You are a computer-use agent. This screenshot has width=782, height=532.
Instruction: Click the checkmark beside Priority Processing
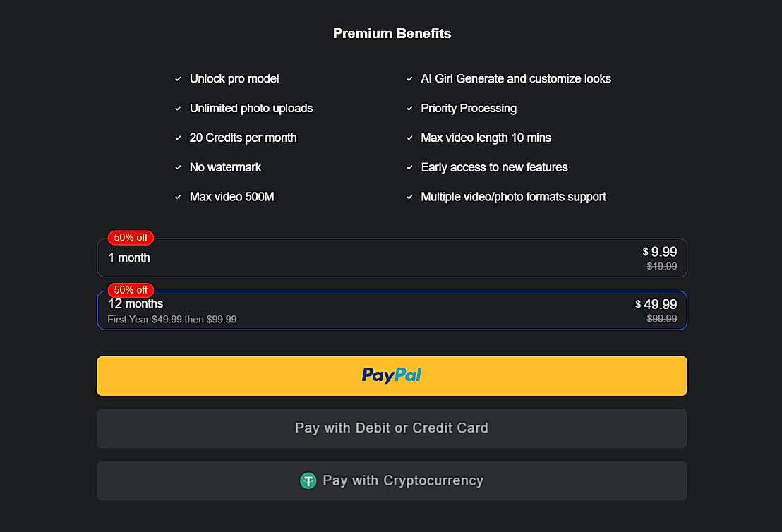[x=410, y=109]
